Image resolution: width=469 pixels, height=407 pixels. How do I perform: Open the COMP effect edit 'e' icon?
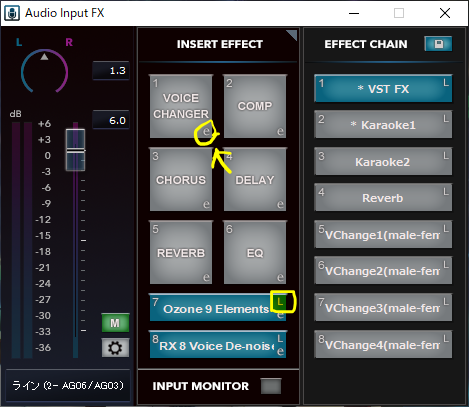tap(280, 132)
